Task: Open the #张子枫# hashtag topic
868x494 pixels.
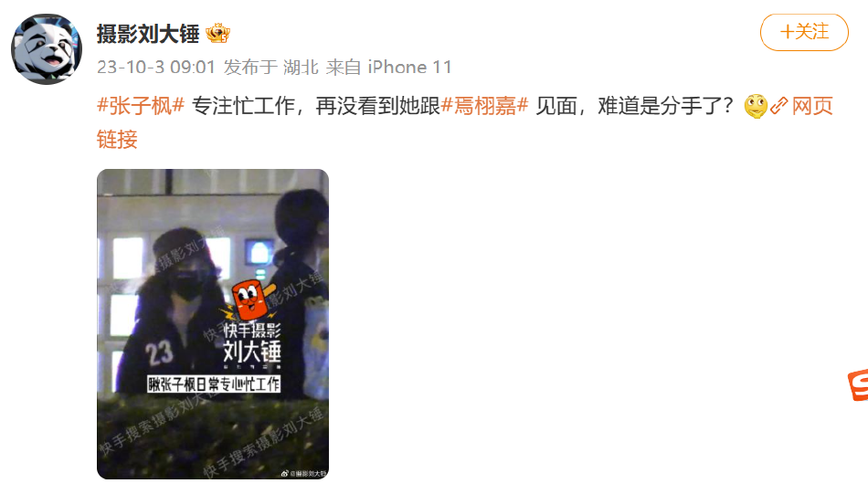Action: point(141,106)
